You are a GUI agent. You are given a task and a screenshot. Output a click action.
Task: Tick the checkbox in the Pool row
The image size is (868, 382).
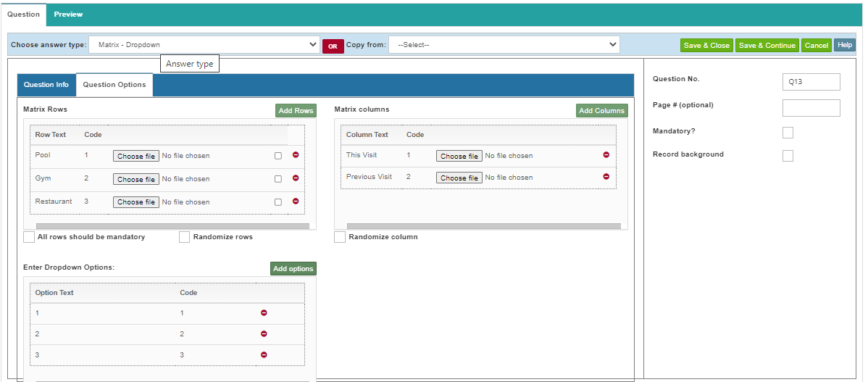click(x=278, y=156)
